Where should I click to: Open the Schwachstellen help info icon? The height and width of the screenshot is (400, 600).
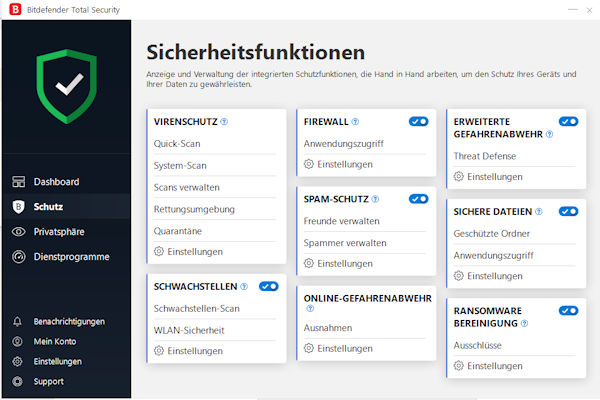point(244,287)
